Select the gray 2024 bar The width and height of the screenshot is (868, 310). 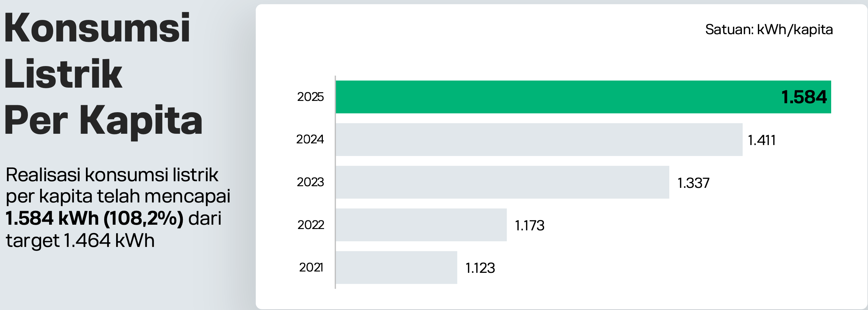tap(539, 139)
